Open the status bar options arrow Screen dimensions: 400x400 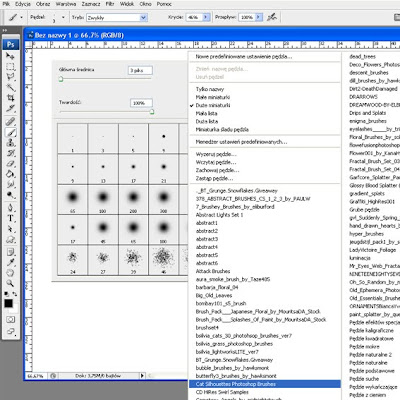[x=142, y=376]
